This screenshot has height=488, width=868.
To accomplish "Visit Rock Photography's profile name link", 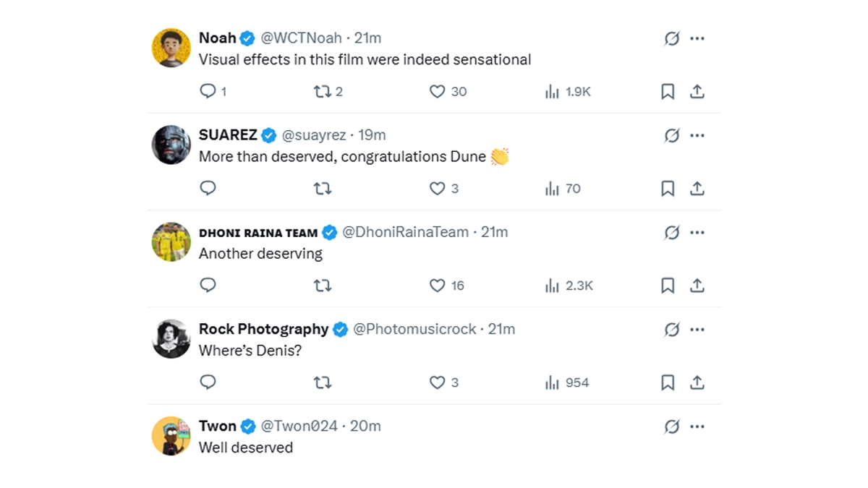I will (263, 329).
